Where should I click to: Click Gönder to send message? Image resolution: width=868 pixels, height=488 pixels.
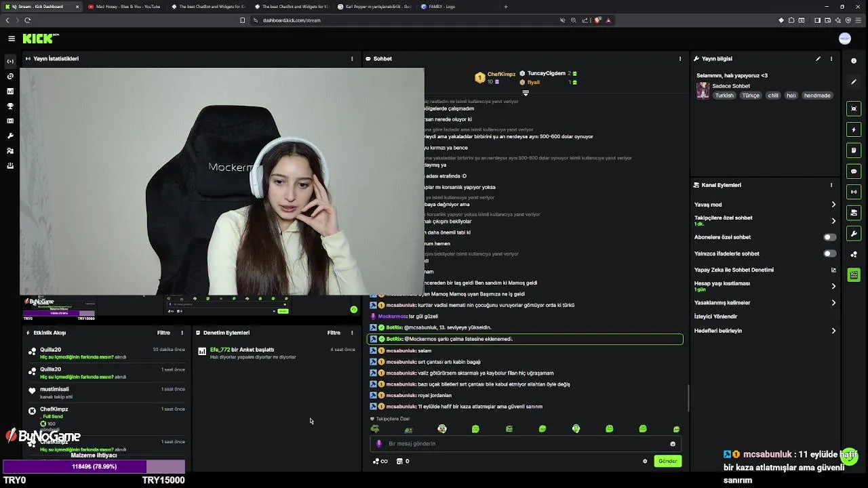click(668, 461)
